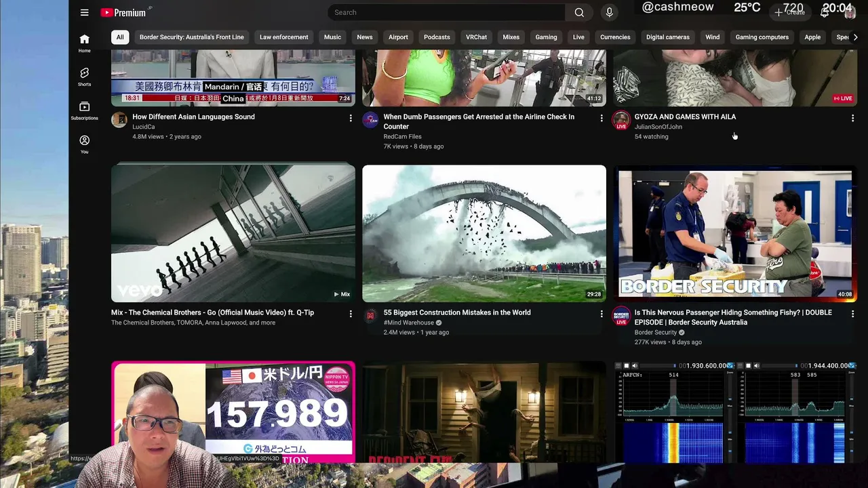Screen dimensions: 868x488
Task: Open When Dumb Passengers Get Arrested title
Action: tap(479, 121)
